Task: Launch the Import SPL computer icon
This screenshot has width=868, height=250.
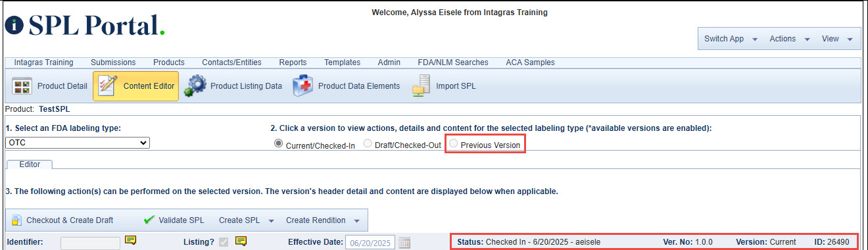Action: (x=421, y=86)
